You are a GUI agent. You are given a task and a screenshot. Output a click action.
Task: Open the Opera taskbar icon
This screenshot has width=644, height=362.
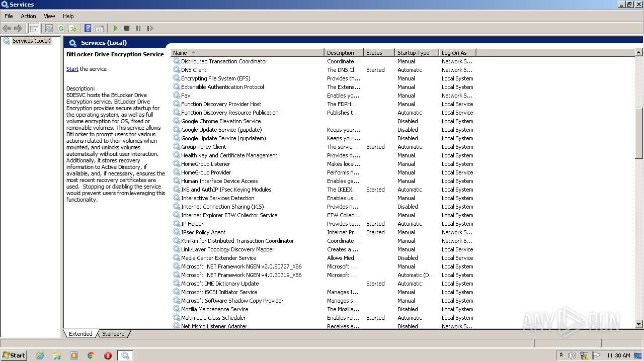[108, 355]
